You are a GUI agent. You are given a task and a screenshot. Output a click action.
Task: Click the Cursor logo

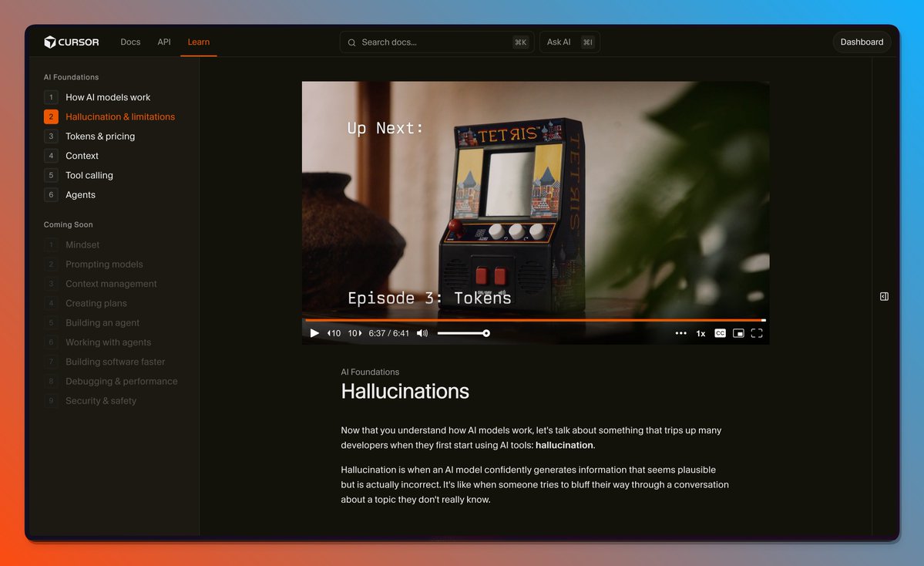tap(72, 42)
